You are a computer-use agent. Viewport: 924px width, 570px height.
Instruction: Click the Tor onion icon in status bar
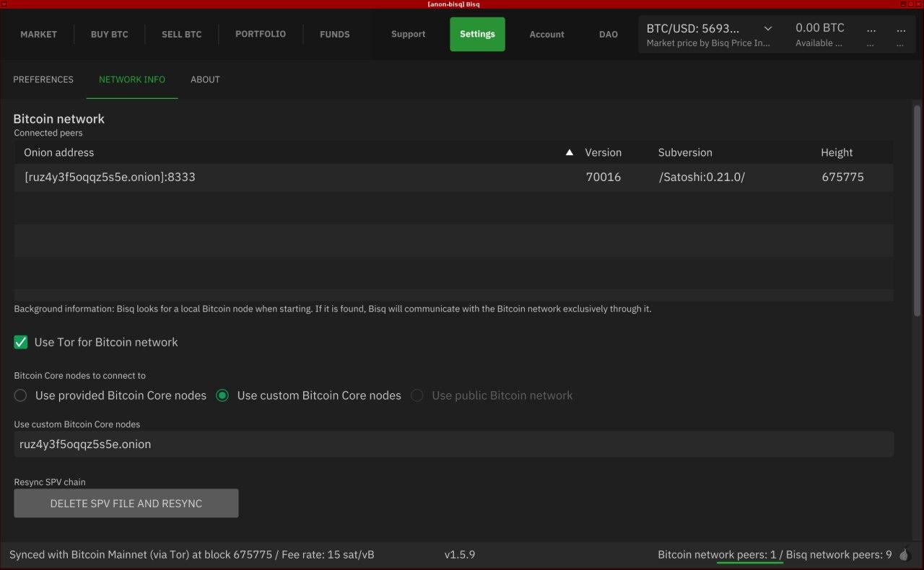coord(905,555)
